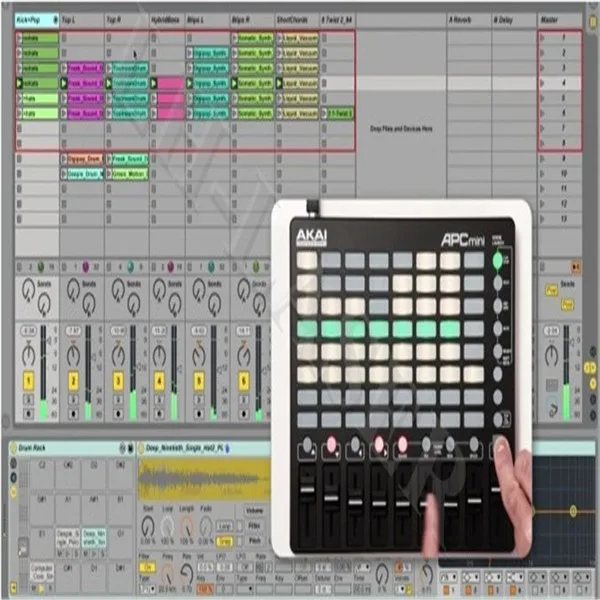Image resolution: width=600 pixels, height=600 pixels.
Task: Toggle track activator 6 for Blips R
Action: pyautogui.click(x=244, y=380)
